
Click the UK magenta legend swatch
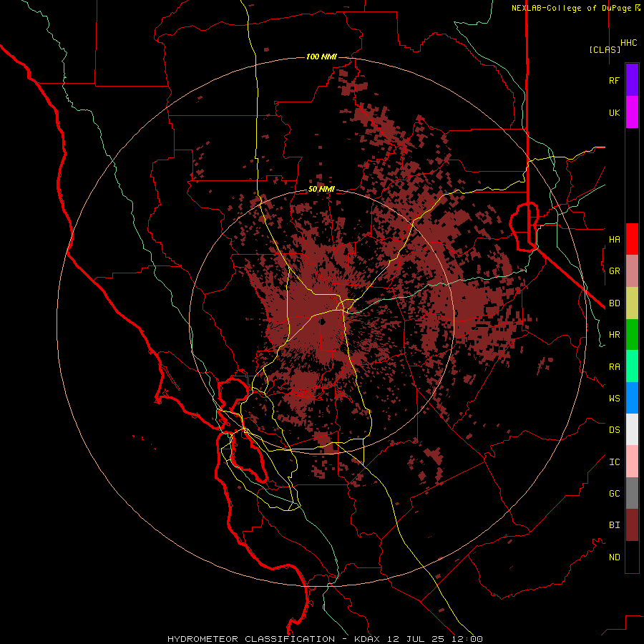tap(632, 112)
